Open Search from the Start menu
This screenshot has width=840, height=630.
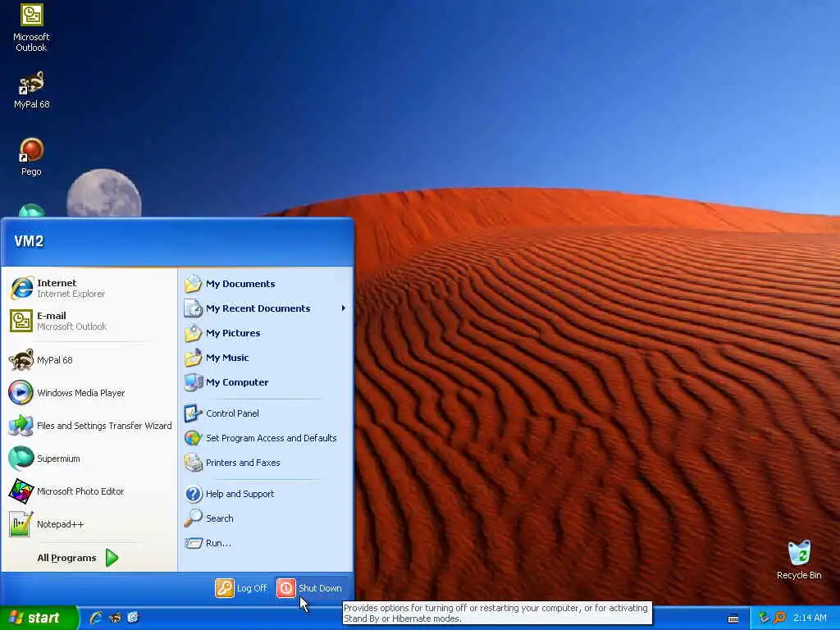pyautogui.click(x=266, y=518)
